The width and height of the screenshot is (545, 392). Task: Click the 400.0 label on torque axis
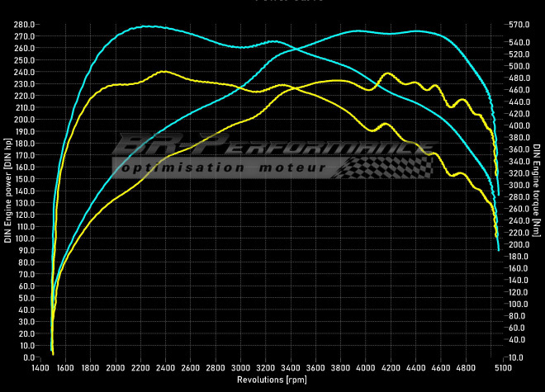pos(518,125)
